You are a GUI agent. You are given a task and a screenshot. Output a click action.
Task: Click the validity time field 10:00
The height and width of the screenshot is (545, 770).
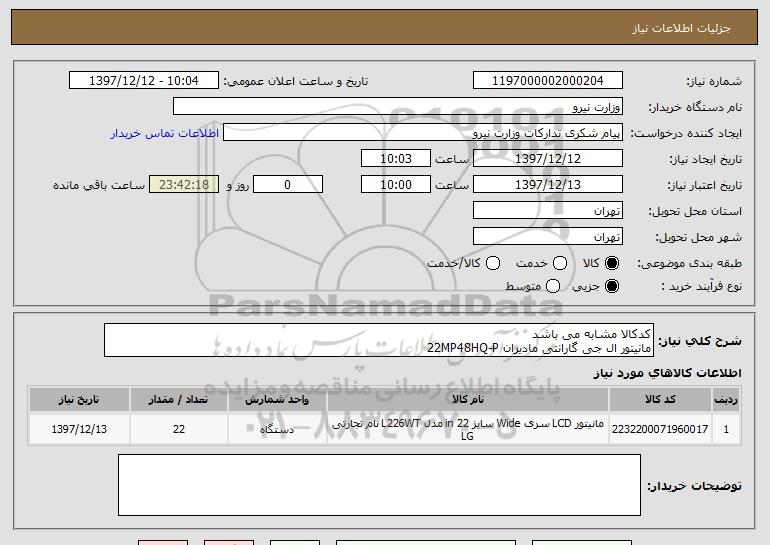tap(396, 185)
